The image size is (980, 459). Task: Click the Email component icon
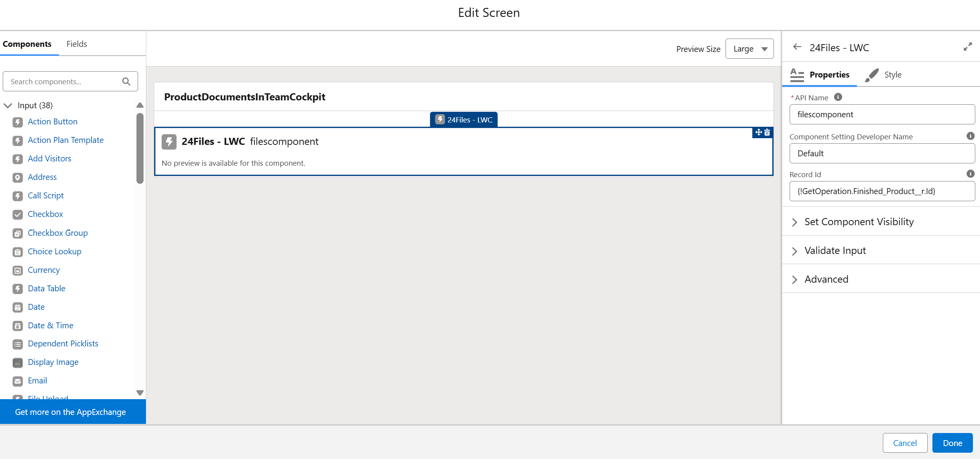pyautogui.click(x=18, y=381)
